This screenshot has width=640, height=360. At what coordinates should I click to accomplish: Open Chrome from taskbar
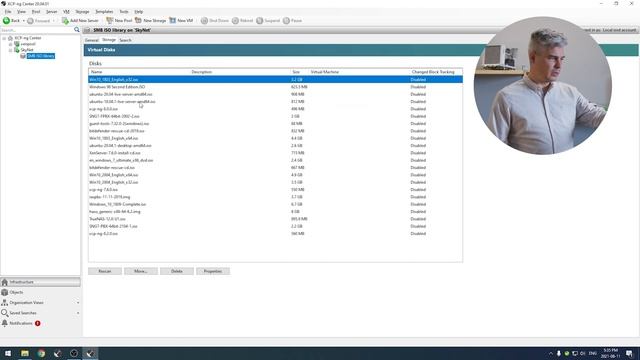click(x=41, y=353)
